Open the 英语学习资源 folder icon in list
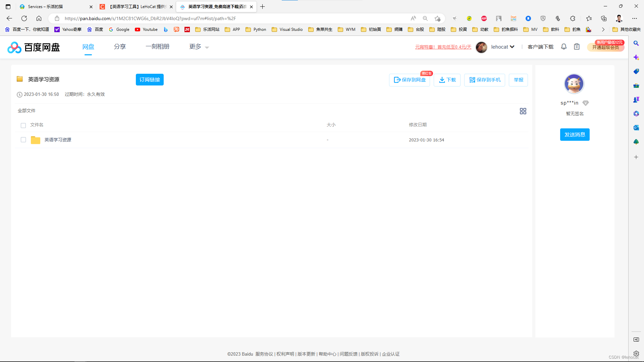The width and height of the screenshot is (644, 362). 35,140
